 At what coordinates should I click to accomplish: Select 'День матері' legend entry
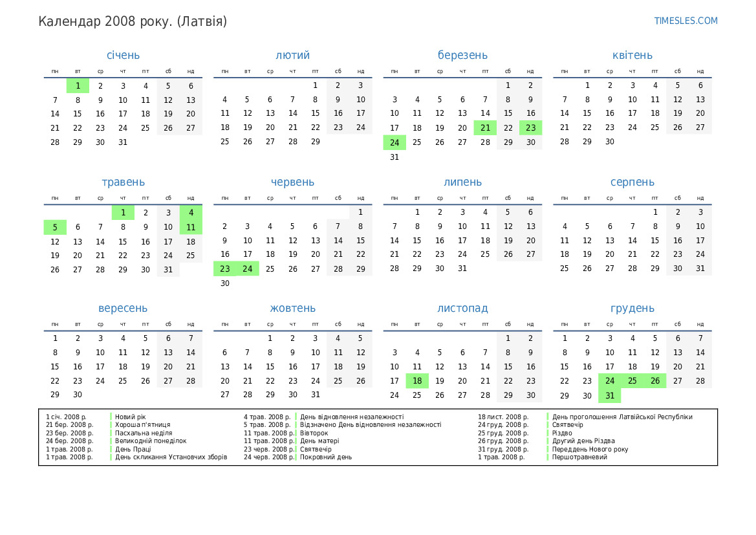point(319,441)
